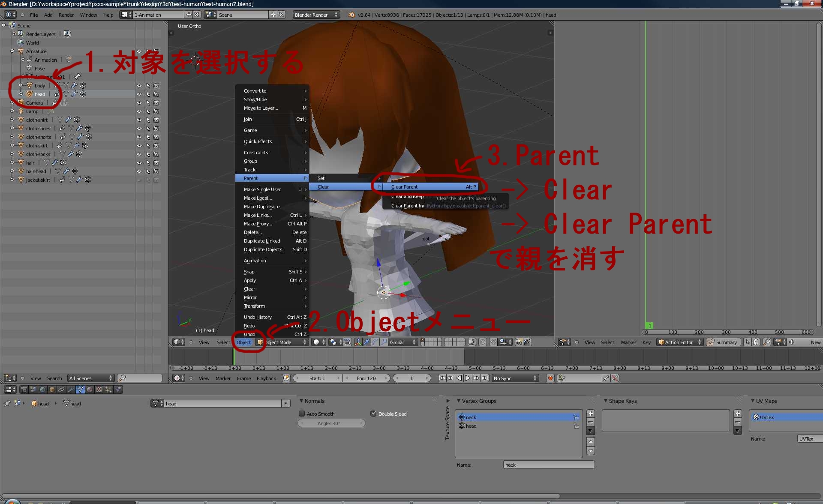Open the All Scenes filter dropdown
823x504 pixels.
coord(91,378)
